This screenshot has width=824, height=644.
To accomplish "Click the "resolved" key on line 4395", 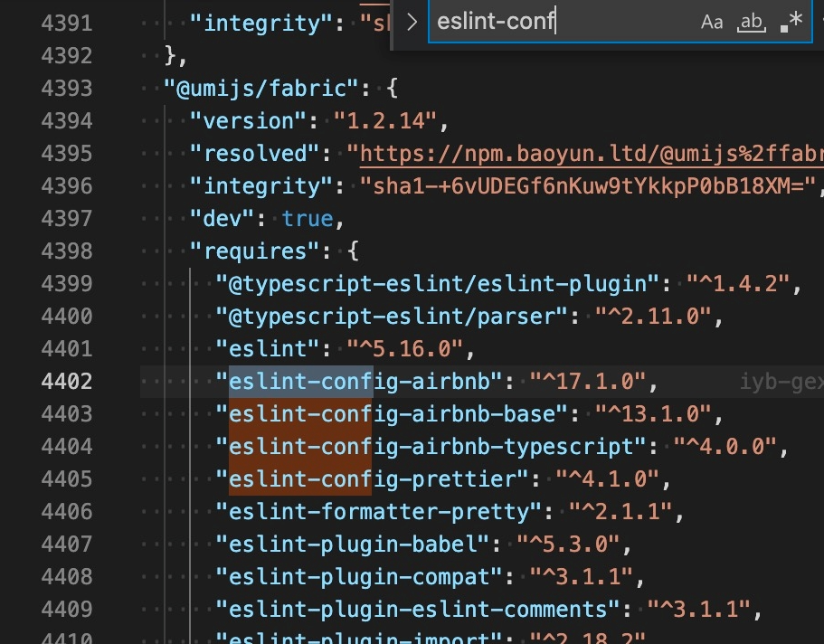I will tap(254, 154).
